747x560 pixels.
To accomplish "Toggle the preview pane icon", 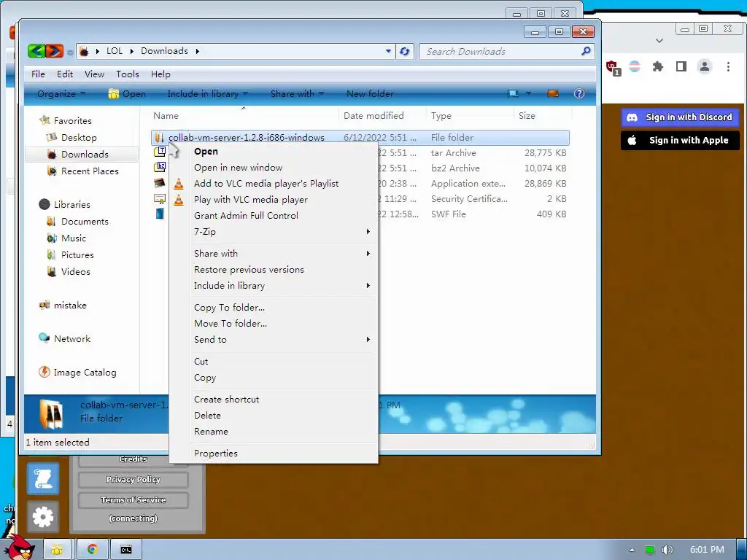I will pos(553,93).
